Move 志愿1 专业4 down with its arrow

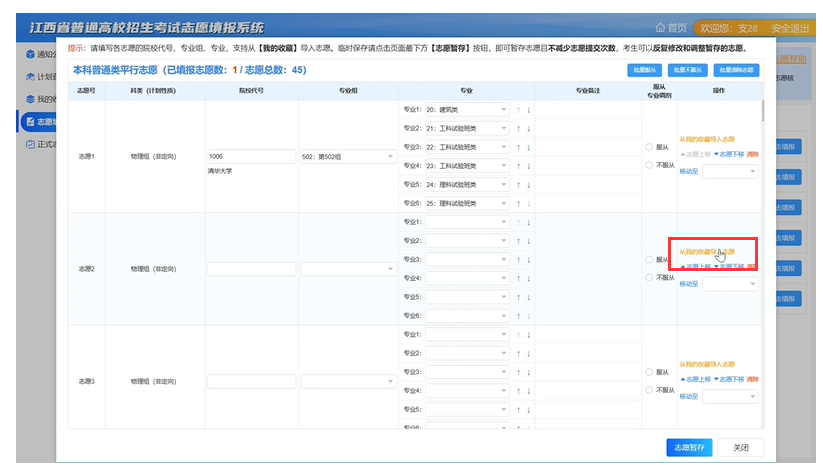tap(529, 166)
